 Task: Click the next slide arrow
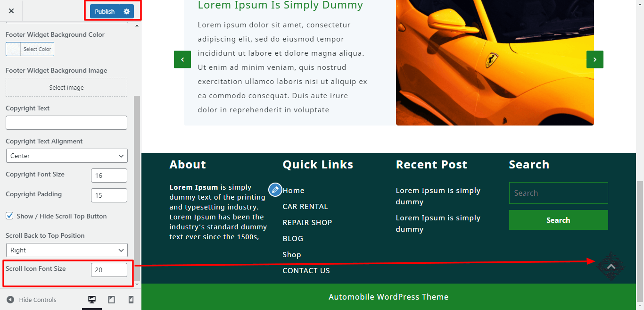click(x=594, y=59)
